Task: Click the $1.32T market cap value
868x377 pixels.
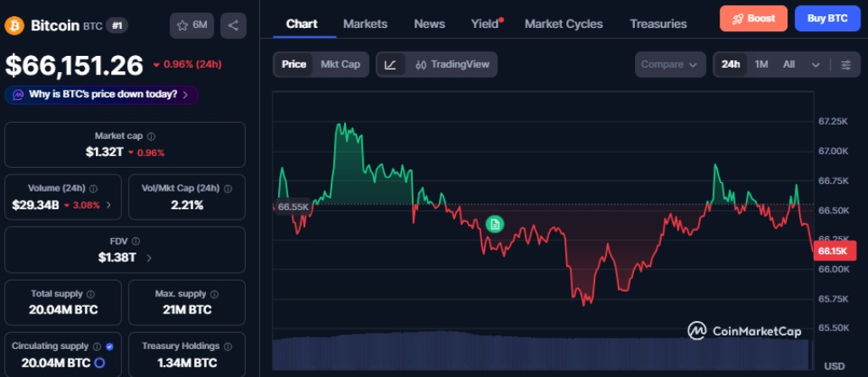Action: click(x=104, y=152)
